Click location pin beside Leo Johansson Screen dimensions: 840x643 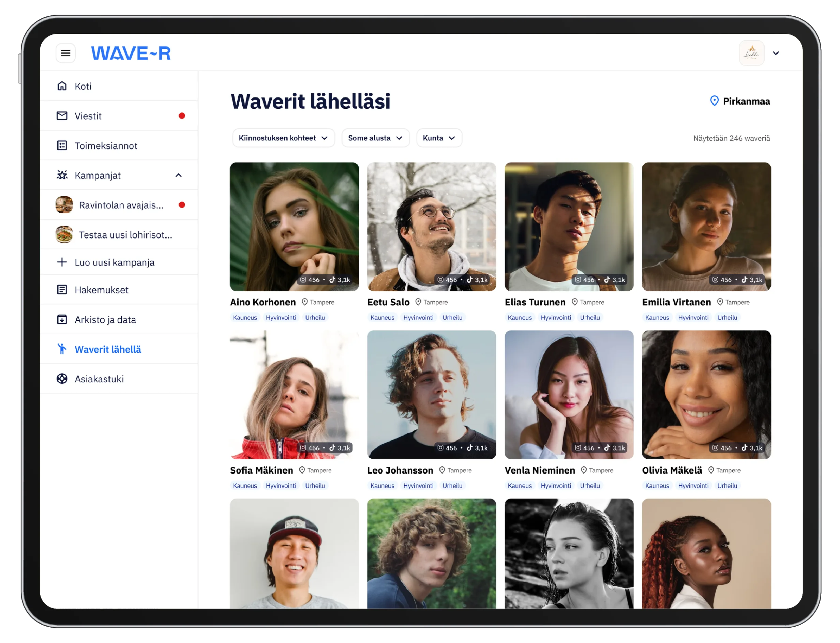pos(442,470)
